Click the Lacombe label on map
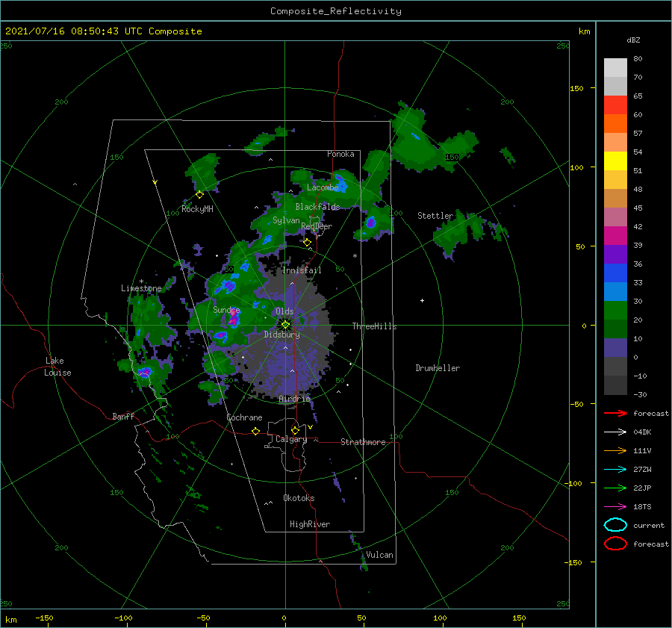Viewport: 672px width, 628px height. pos(323,187)
